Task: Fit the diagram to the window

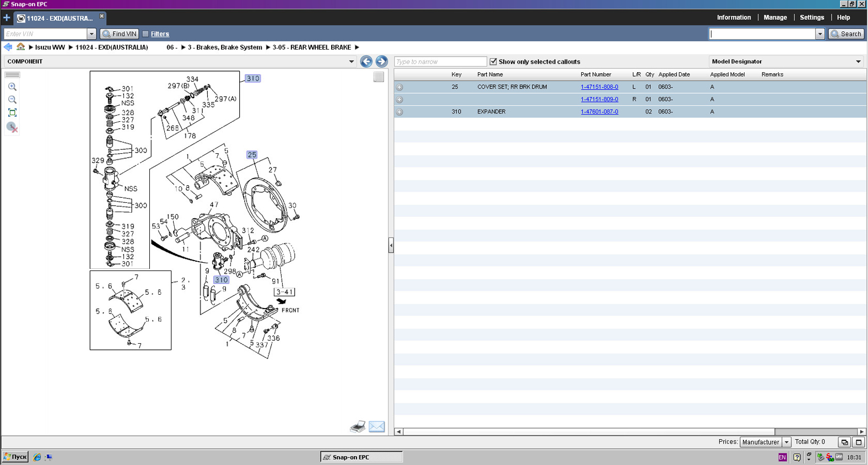Action: (12, 113)
